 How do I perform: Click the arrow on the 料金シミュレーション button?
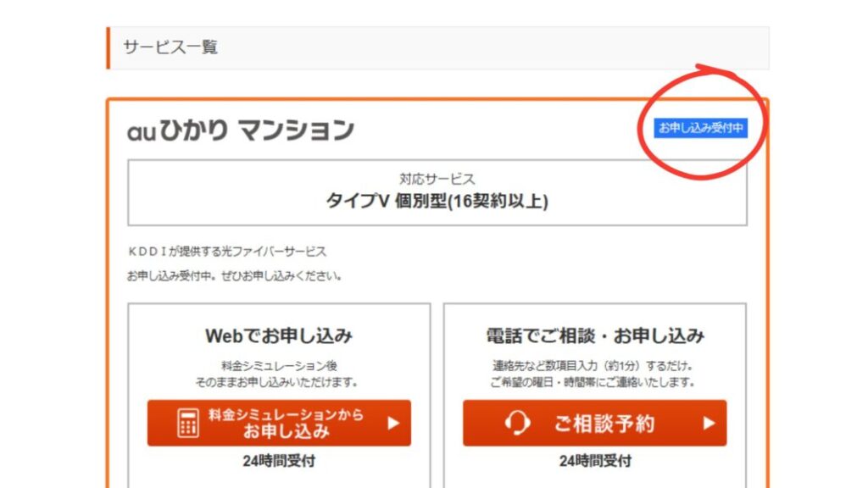click(393, 424)
